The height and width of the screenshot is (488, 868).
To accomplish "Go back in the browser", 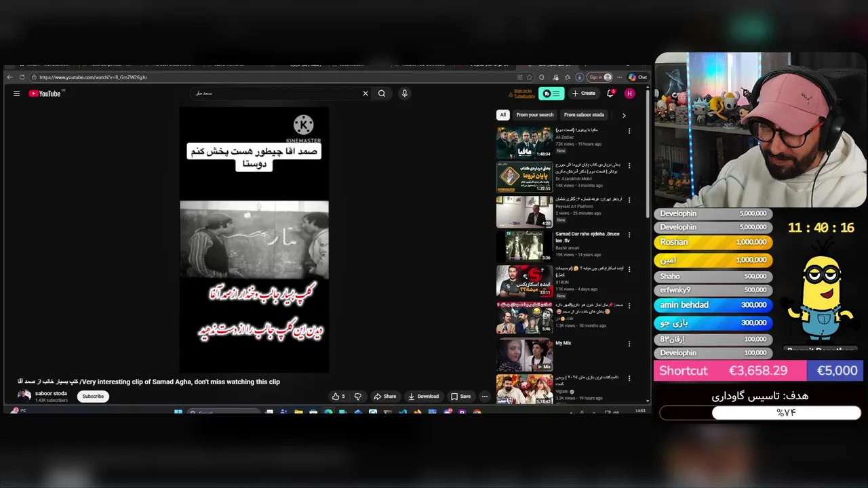I will point(9,77).
